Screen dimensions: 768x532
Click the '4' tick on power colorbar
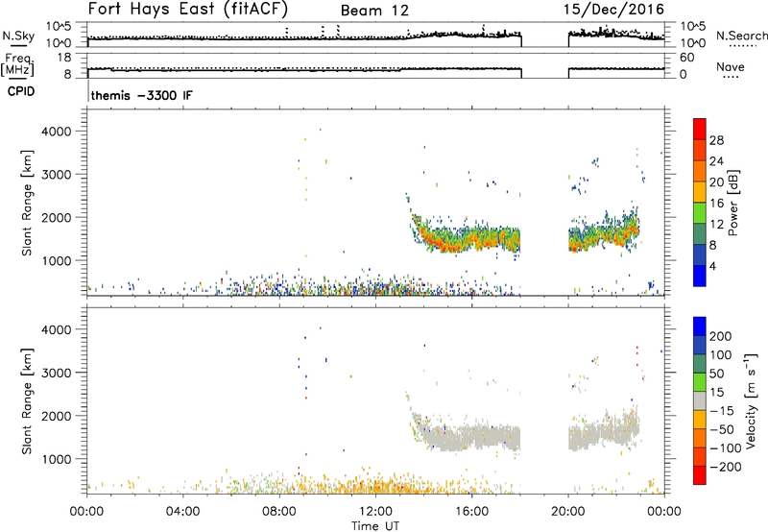(712, 266)
